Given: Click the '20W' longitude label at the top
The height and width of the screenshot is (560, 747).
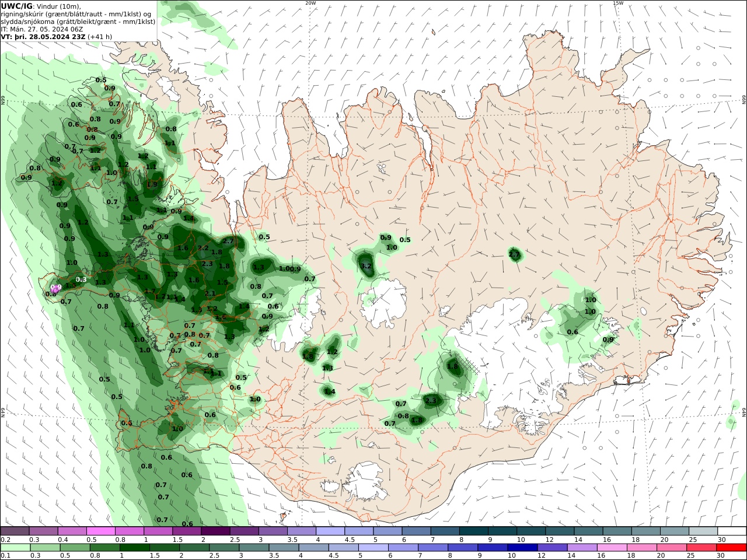Looking at the screenshot, I should [x=310, y=3].
